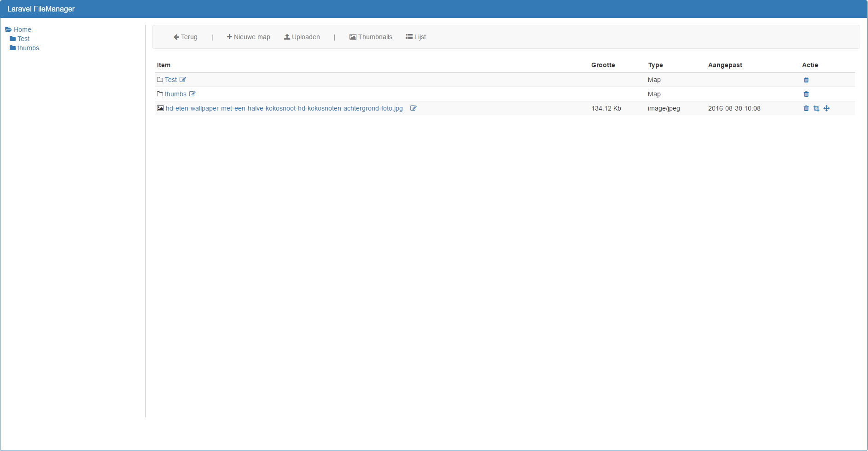
Task: Rename the Test folder via edit icon
Action: coord(183,80)
